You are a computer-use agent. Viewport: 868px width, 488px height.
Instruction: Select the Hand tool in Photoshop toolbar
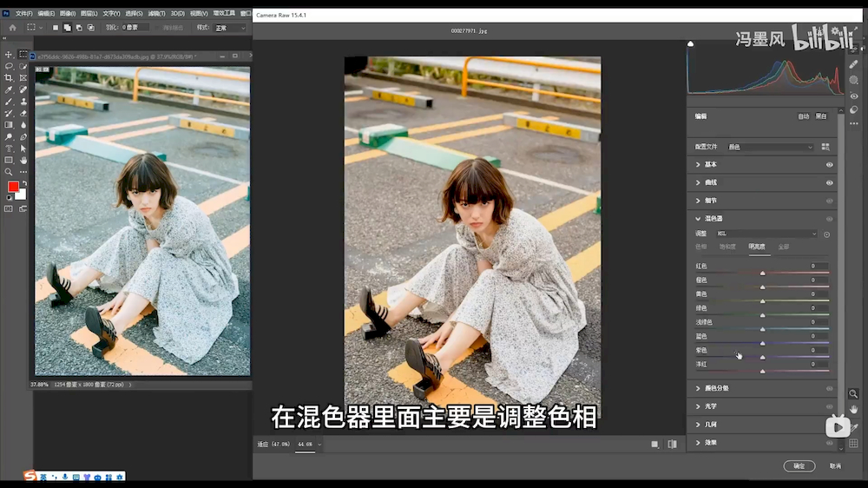point(23,160)
